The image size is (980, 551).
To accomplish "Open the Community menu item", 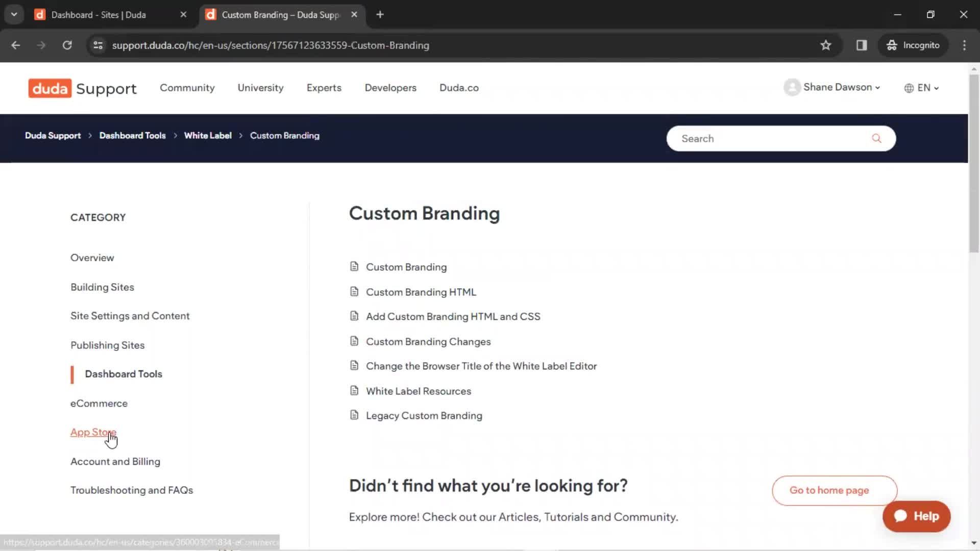I will 187,88.
